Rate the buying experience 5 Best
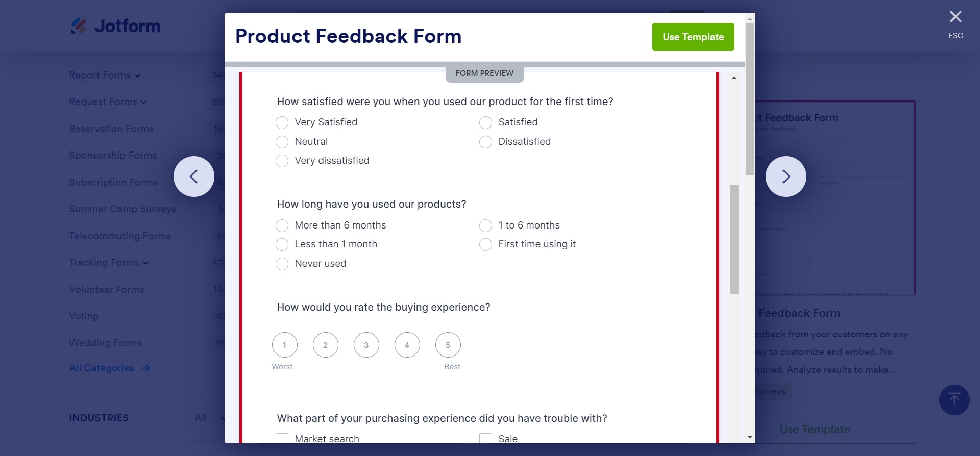The height and width of the screenshot is (456, 980). pos(448,344)
